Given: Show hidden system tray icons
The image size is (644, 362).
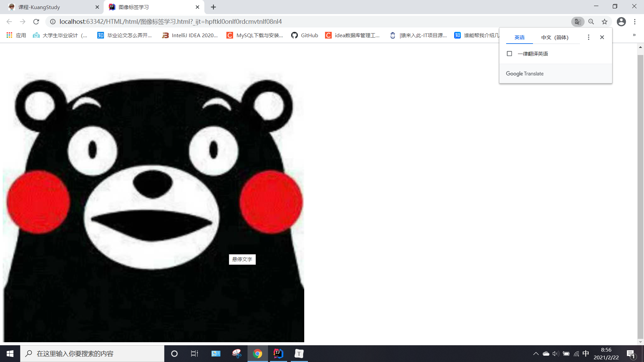Looking at the screenshot, I should [536, 354].
